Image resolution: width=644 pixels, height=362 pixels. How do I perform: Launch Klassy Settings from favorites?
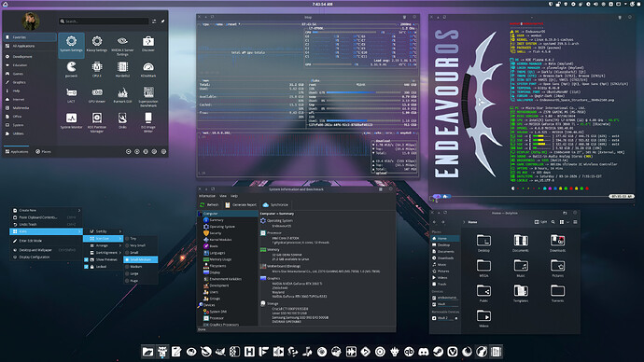(x=97, y=45)
